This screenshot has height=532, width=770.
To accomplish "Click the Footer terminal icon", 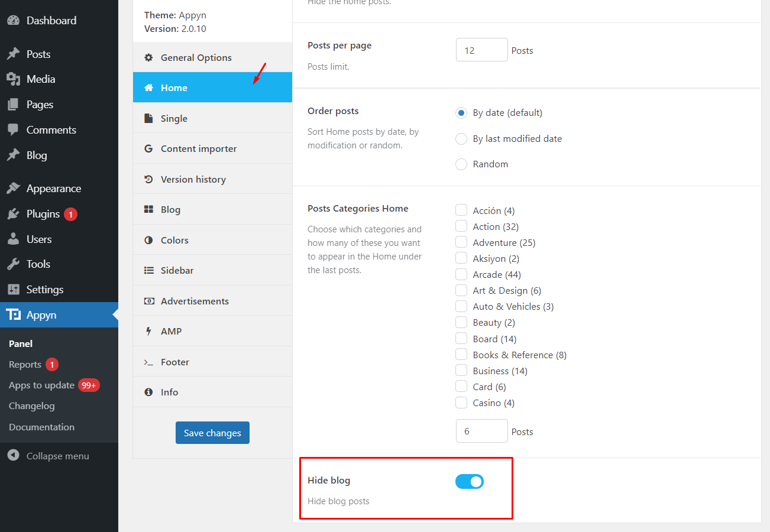I will 149,362.
